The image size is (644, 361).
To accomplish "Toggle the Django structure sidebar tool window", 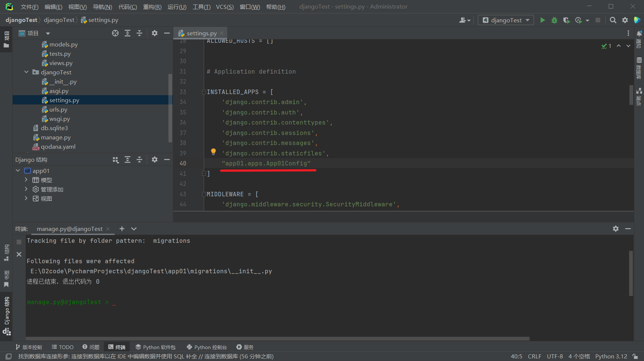I will [x=6, y=316].
